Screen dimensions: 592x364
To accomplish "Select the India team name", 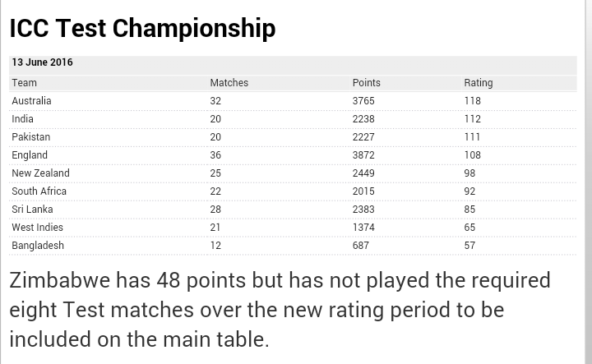I will (23, 119).
